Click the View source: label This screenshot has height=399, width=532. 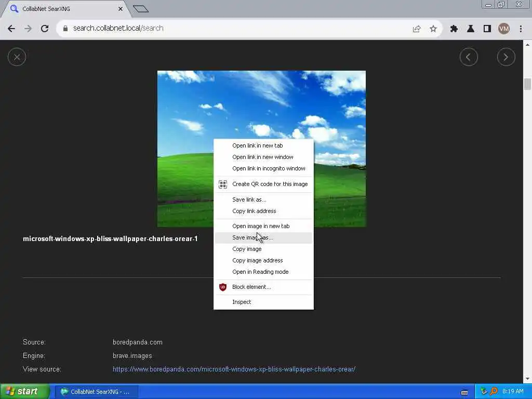(x=42, y=369)
